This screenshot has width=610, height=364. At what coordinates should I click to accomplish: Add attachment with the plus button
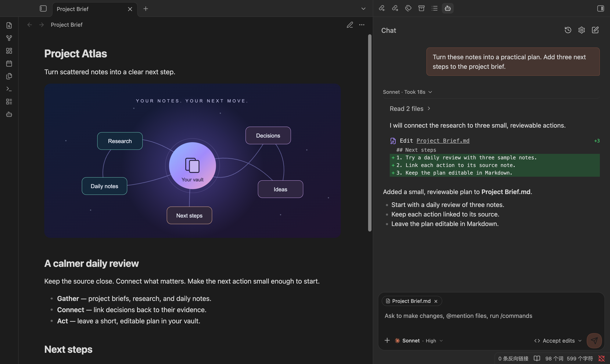pos(387,341)
